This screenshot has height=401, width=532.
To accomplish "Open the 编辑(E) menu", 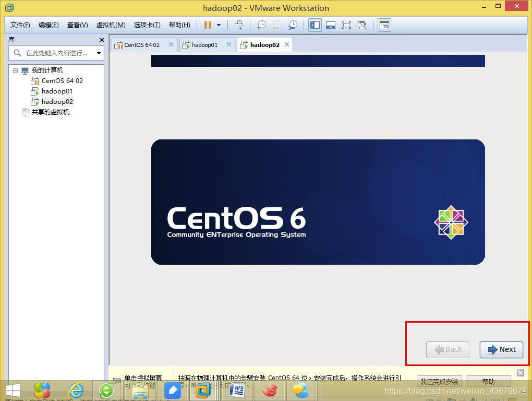I will tap(49, 25).
